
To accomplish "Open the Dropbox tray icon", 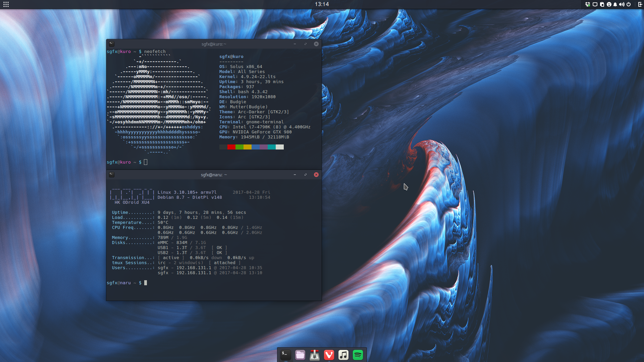I will click(588, 4).
